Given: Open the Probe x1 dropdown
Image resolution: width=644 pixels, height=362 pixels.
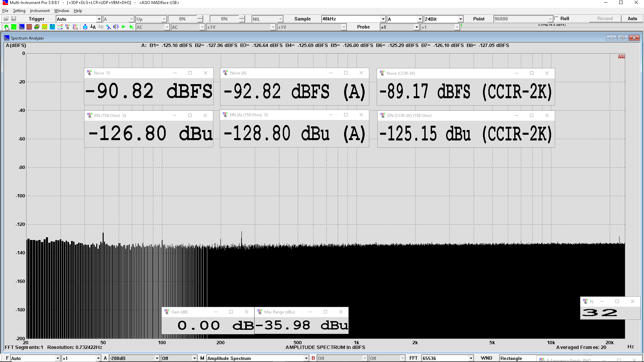Looking at the screenshot, I should [x=417, y=27].
